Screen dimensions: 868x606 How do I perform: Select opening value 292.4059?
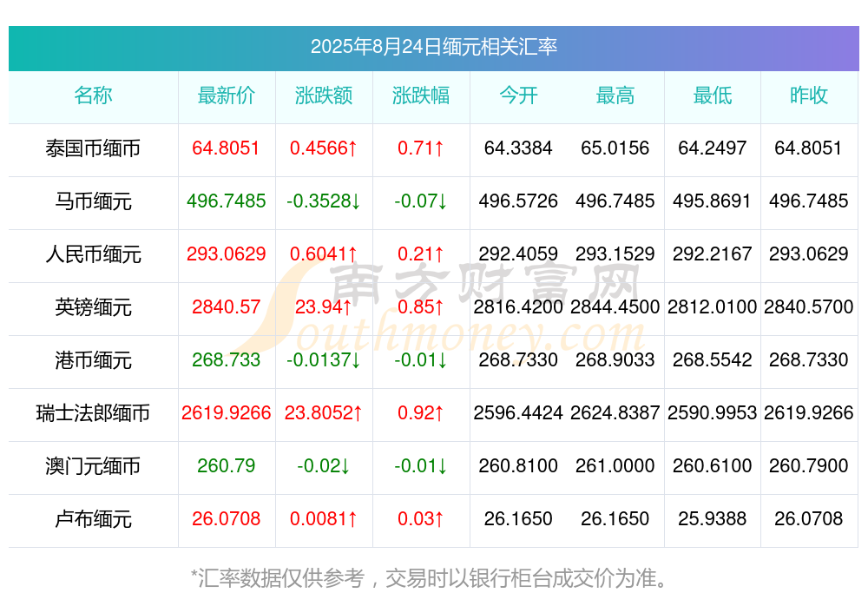(x=518, y=254)
